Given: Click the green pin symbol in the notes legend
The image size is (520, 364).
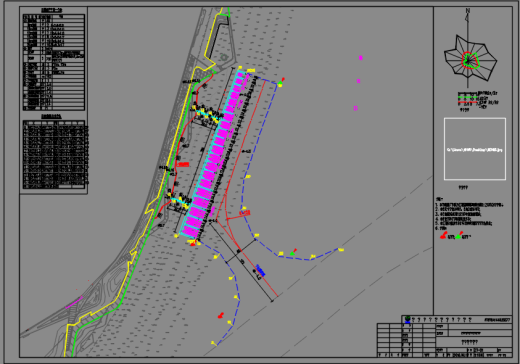Looking at the screenshot, I should click(459, 235).
